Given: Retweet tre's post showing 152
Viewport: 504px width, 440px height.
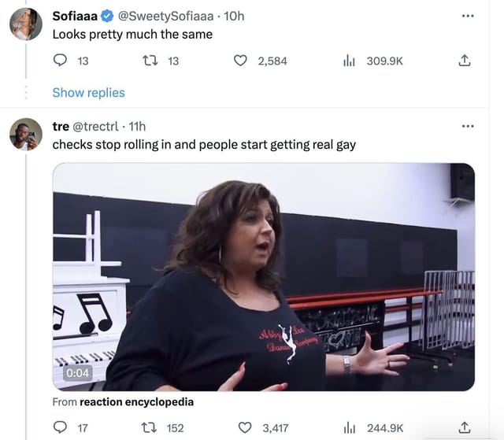Looking at the screenshot, I should coord(150,427).
